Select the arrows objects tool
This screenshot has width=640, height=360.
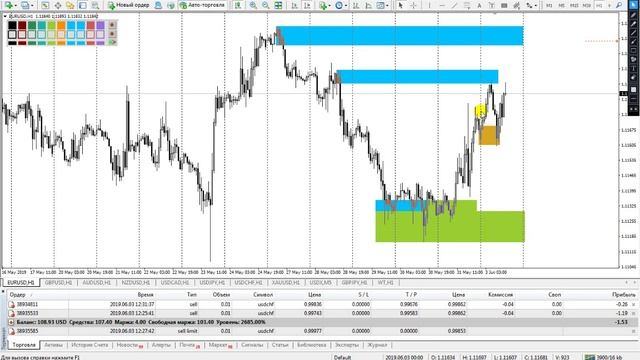click(529, 5)
